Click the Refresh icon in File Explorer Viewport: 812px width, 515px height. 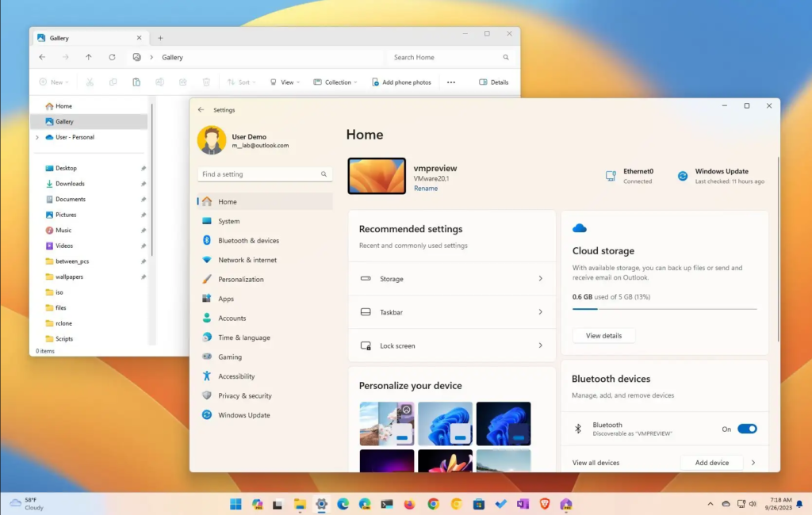(x=112, y=58)
